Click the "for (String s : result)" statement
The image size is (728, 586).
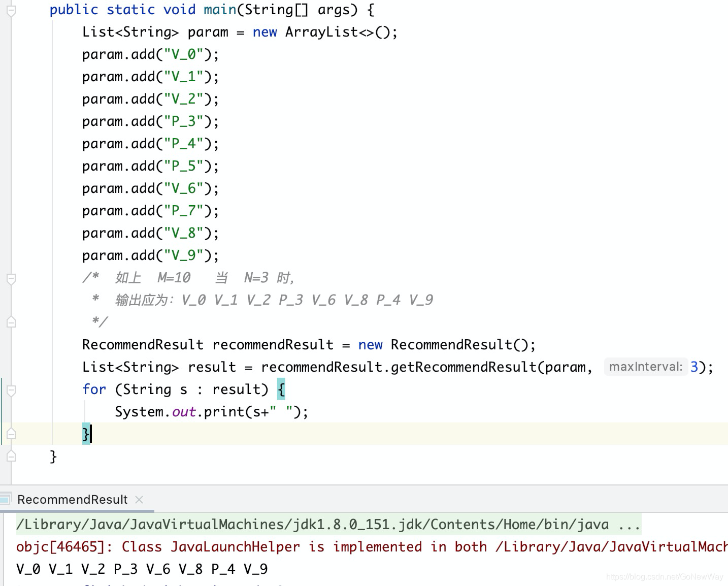(x=175, y=389)
